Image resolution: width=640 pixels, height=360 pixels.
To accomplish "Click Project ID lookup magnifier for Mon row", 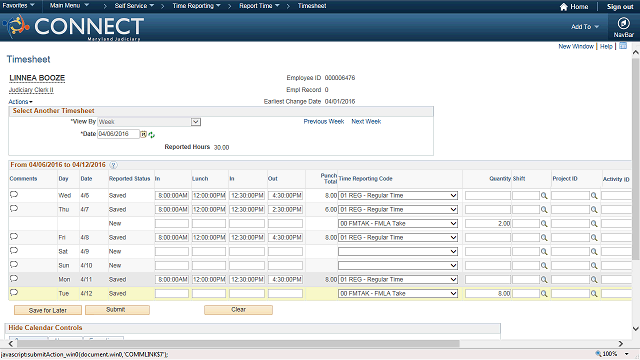I will click(594, 280).
